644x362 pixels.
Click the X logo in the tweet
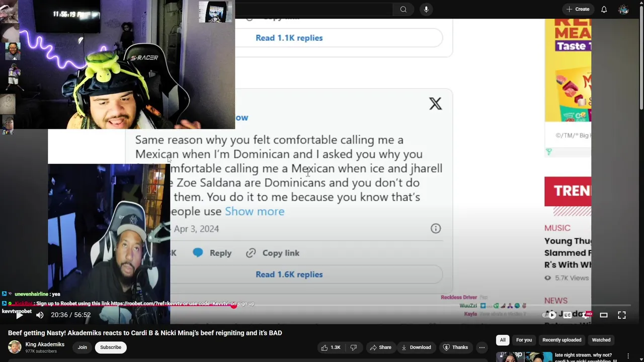point(435,104)
